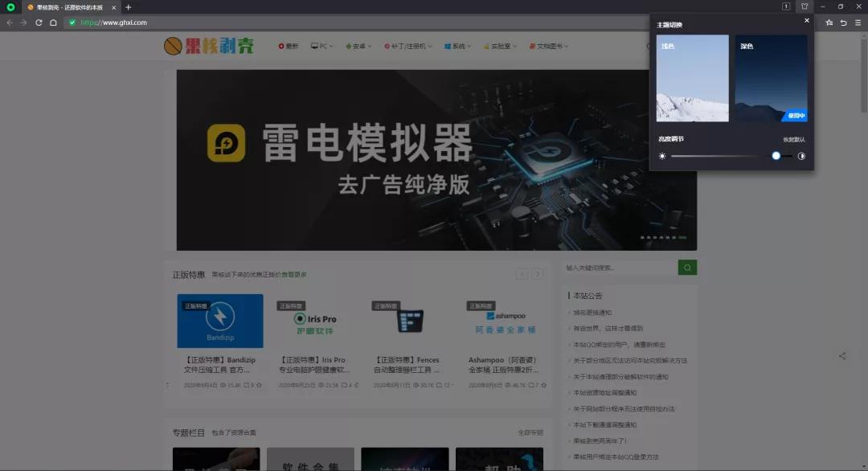Click the browser back arrow icon
868x471 pixels.
click(9, 23)
